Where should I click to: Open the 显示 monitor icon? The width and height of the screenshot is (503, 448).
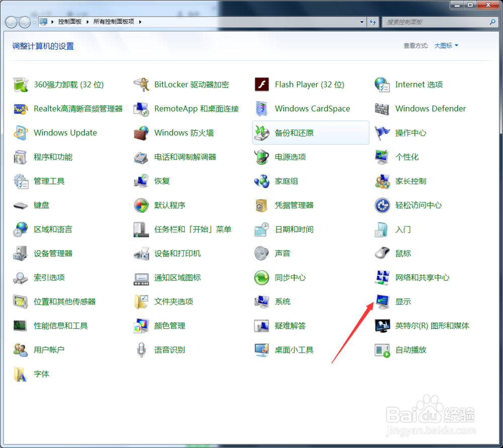tap(382, 302)
